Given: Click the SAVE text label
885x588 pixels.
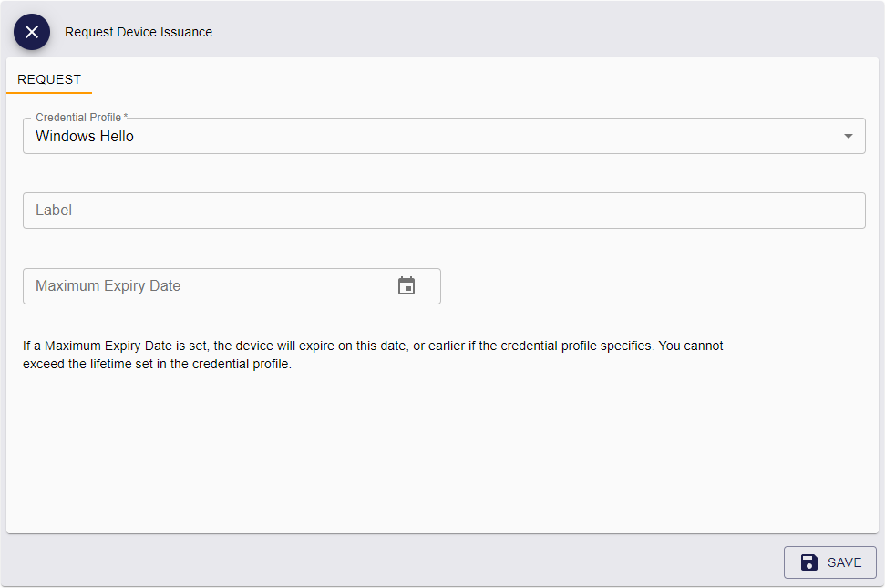Looking at the screenshot, I should [844, 562].
